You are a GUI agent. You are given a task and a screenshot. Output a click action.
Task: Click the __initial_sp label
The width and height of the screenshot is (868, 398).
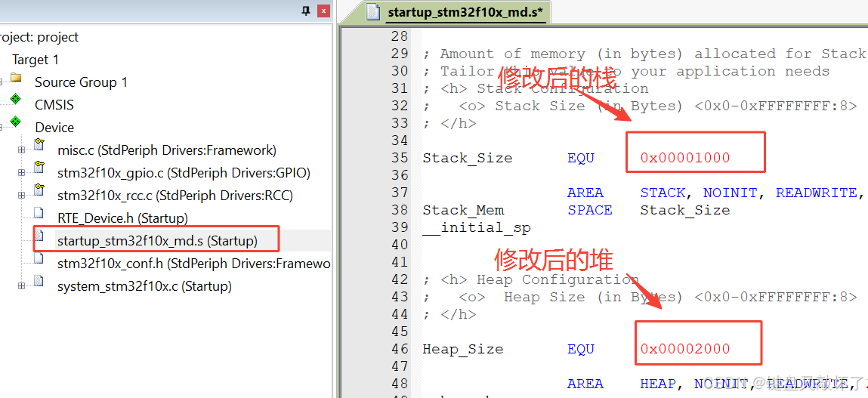coord(476,227)
